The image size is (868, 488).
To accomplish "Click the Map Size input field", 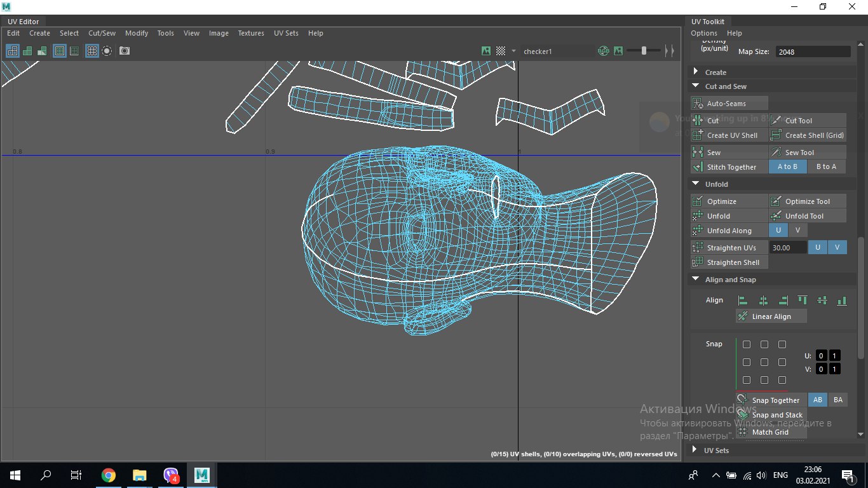I will 813,52.
